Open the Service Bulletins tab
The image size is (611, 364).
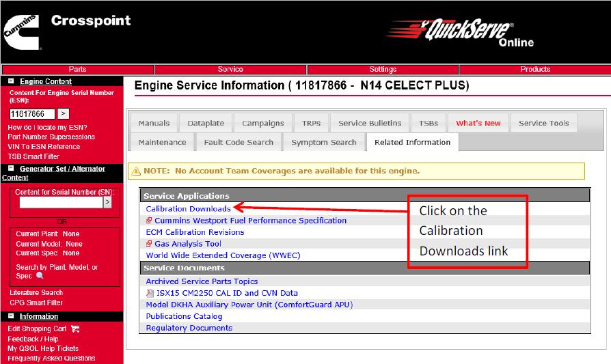click(370, 123)
